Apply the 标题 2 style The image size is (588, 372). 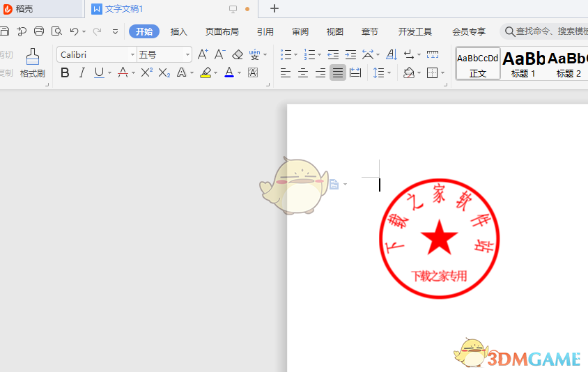(568, 63)
